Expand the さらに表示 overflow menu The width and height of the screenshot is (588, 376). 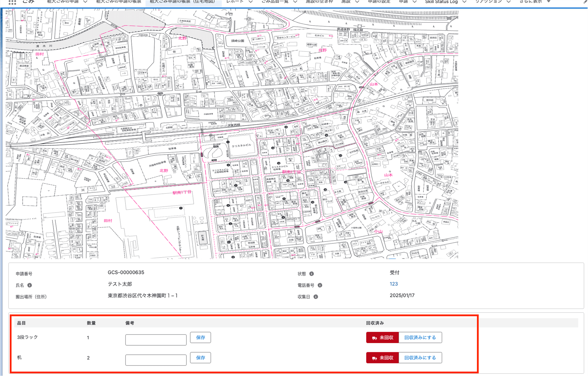(531, 1)
